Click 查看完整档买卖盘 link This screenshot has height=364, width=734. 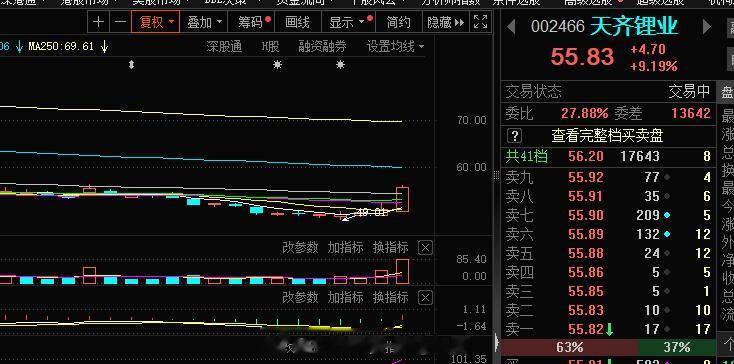(x=607, y=136)
